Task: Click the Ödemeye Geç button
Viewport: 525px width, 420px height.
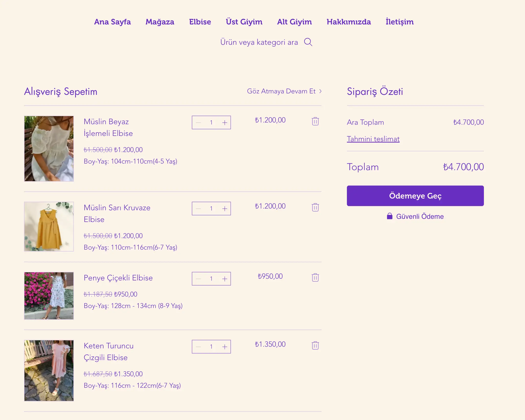Action: pyautogui.click(x=415, y=196)
